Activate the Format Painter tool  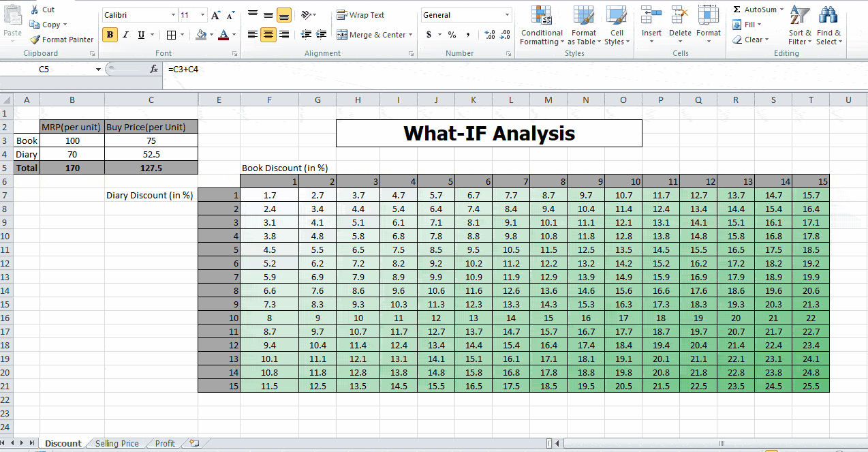[61, 39]
